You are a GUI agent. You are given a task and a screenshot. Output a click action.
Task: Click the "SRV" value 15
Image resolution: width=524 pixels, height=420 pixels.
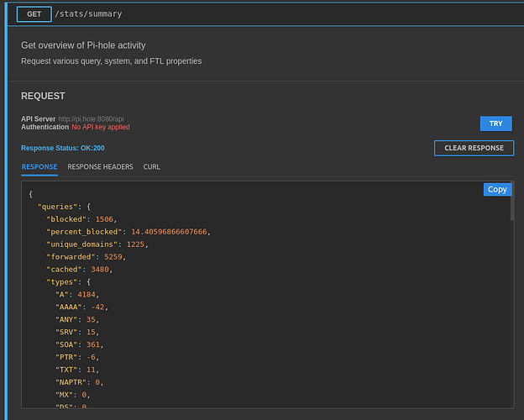[x=91, y=332]
